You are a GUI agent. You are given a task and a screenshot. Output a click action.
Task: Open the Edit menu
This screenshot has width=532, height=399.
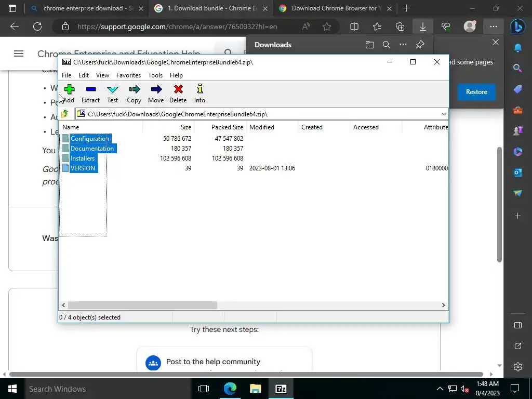pos(84,75)
